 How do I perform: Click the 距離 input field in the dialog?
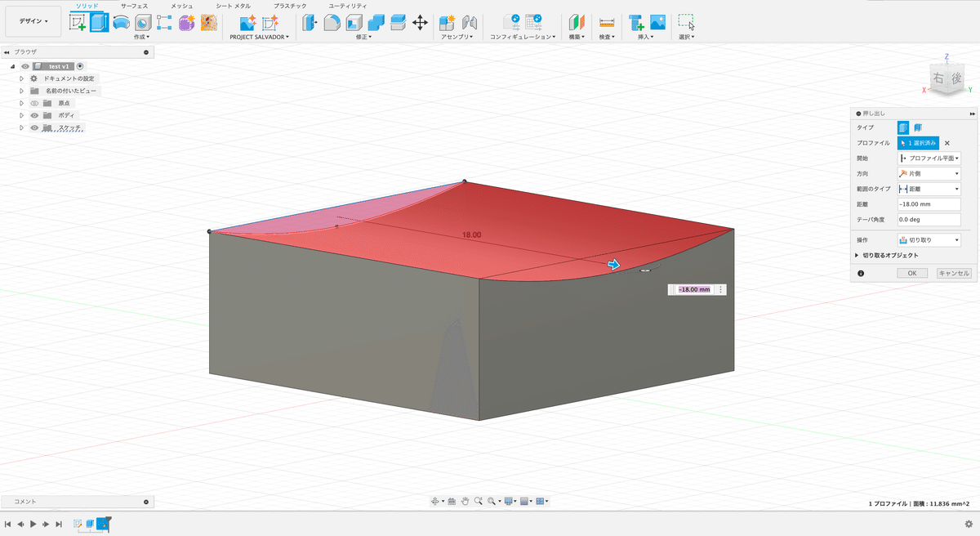929,204
